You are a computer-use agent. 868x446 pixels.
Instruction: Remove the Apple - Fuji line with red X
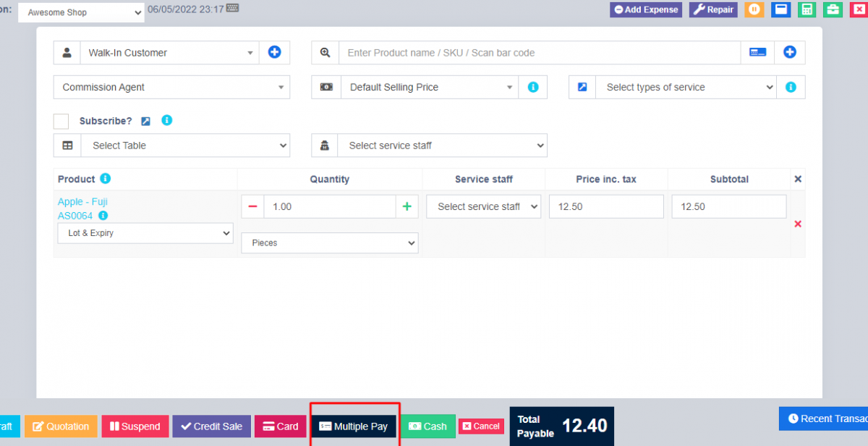pos(798,224)
